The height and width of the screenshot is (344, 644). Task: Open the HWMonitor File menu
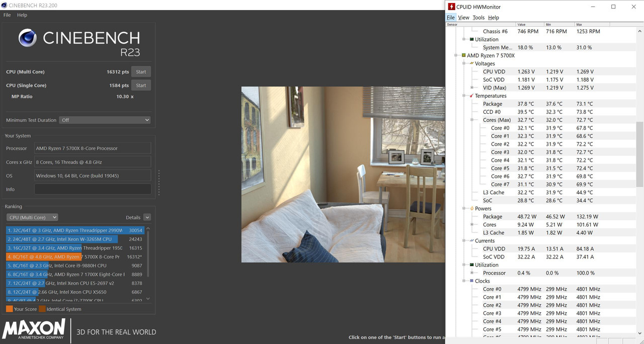451,18
